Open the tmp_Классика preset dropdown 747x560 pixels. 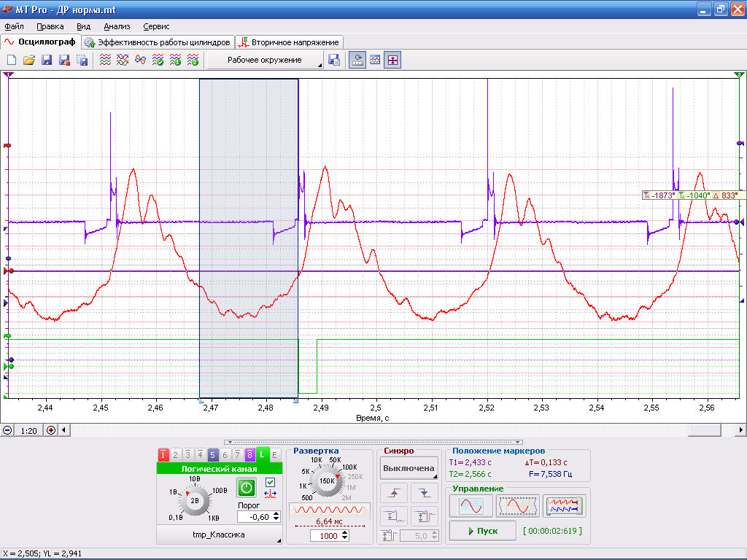[219, 534]
